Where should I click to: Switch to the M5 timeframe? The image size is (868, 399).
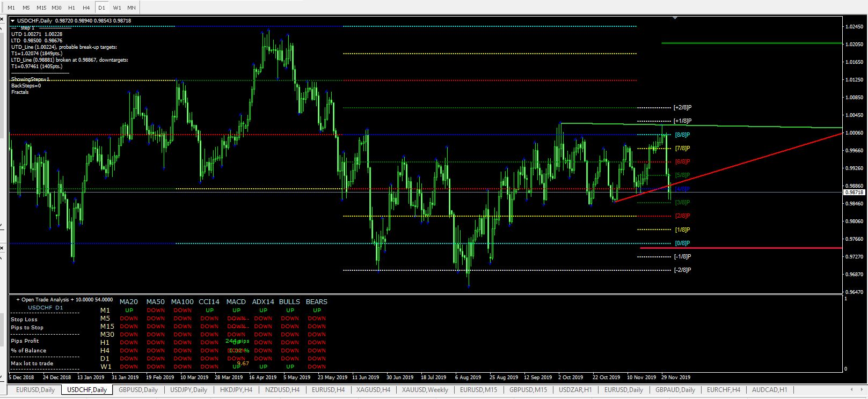tap(26, 8)
